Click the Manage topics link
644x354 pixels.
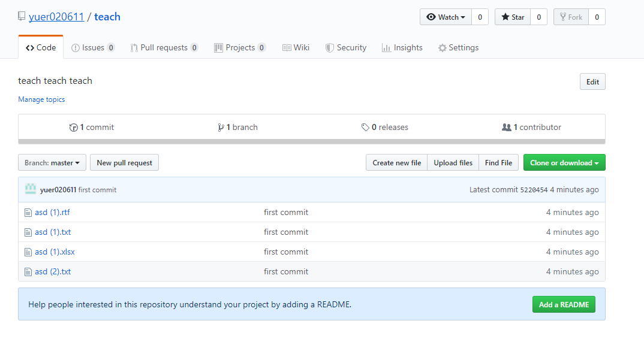[x=41, y=99]
